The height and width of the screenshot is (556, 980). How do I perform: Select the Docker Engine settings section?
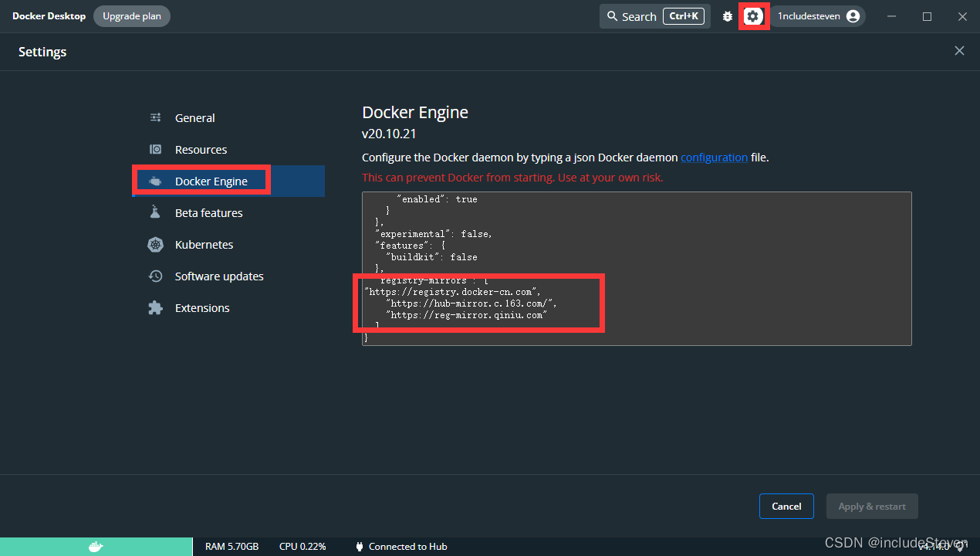(228, 181)
